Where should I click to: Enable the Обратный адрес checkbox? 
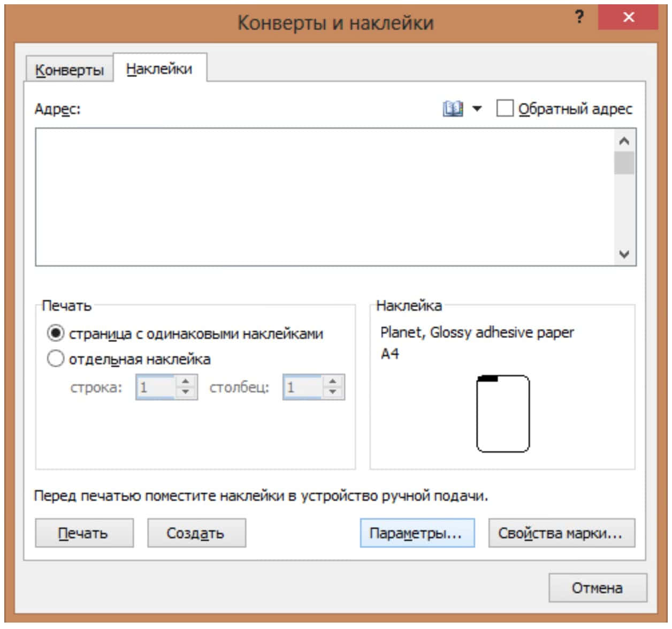point(505,109)
